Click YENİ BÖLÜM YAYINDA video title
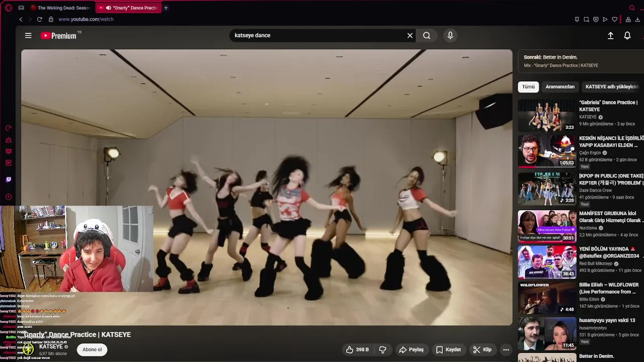The image size is (644, 362). click(x=609, y=252)
